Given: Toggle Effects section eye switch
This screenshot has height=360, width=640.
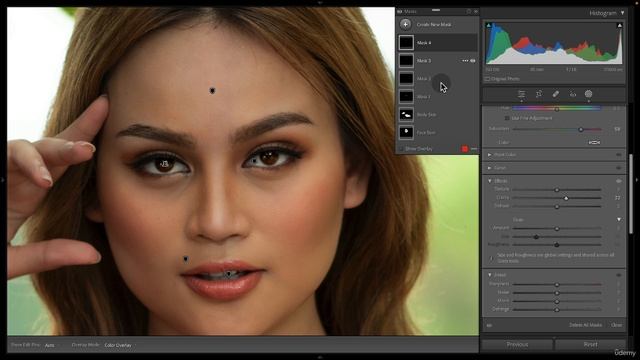Looking at the screenshot, I should (619, 181).
